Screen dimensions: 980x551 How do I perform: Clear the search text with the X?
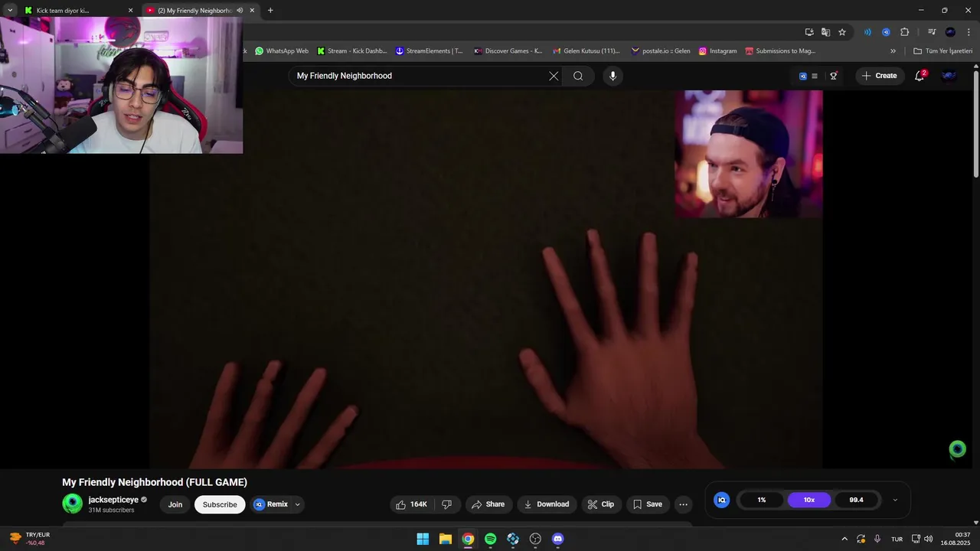554,76
